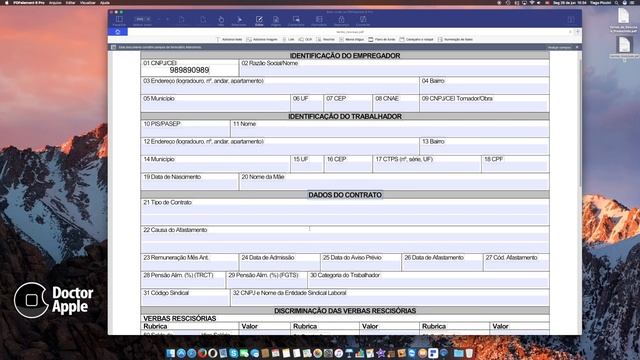The image size is (640, 360).
Task: Open Plano de fundo option
Action: pyautogui.click(x=382, y=40)
